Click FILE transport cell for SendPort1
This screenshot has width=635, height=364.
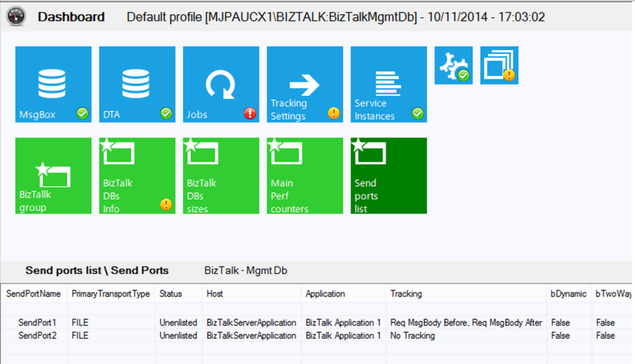[80, 322]
